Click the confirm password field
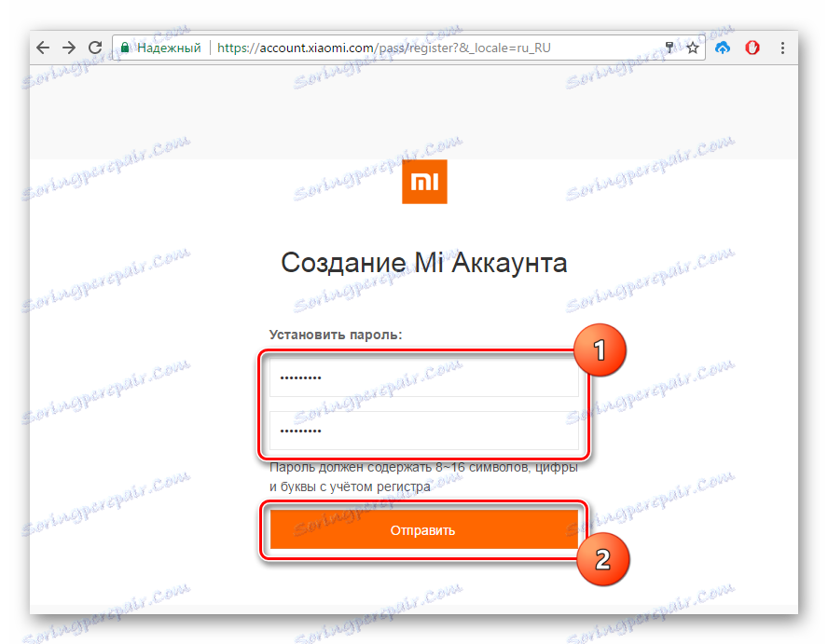 pyautogui.click(x=424, y=431)
